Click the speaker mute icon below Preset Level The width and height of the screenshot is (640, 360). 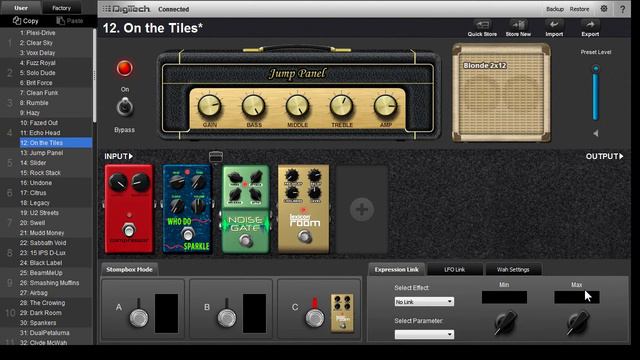[596, 133]
